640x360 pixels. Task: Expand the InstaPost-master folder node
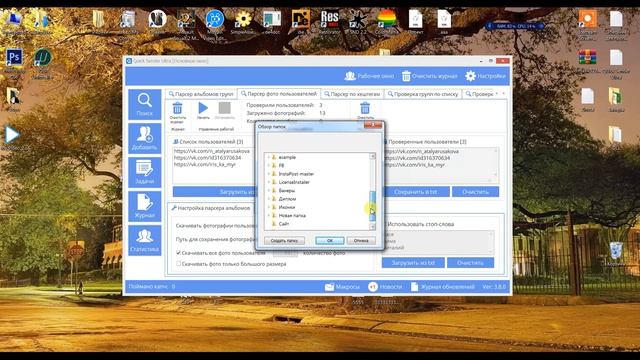(x=269, y=174)
